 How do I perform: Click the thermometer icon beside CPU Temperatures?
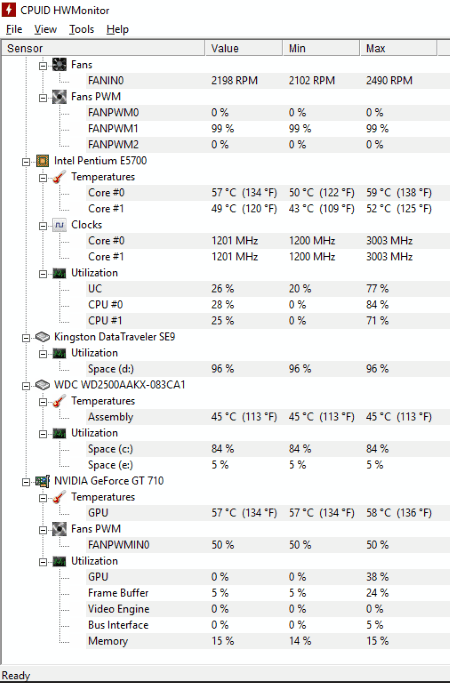pyautogui.click(x=59, y=177)
